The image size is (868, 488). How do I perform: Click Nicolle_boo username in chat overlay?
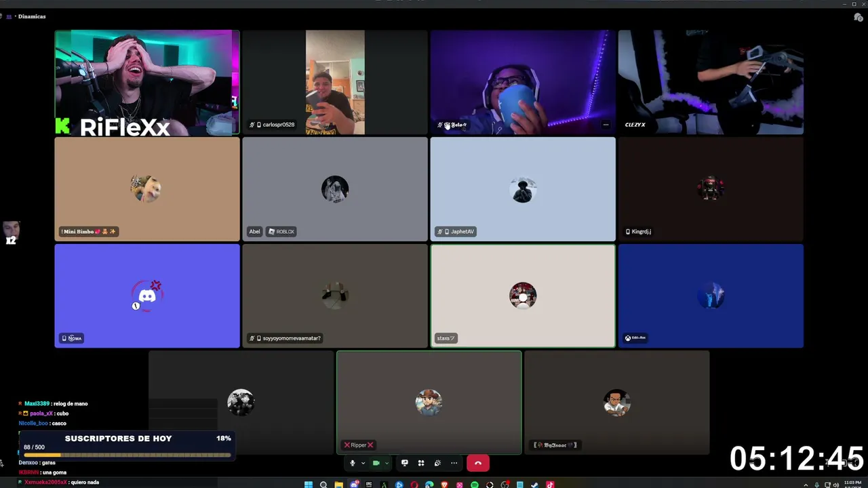(x=33, y=424)
